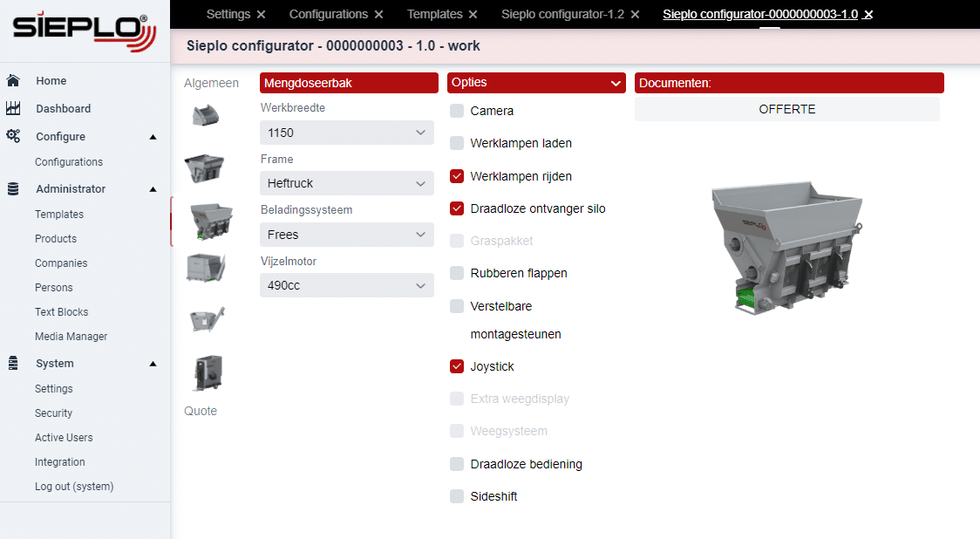Collapse the Configure menu arrow
The height and width of the screenshot is (539, 980).
pos(153,137)
